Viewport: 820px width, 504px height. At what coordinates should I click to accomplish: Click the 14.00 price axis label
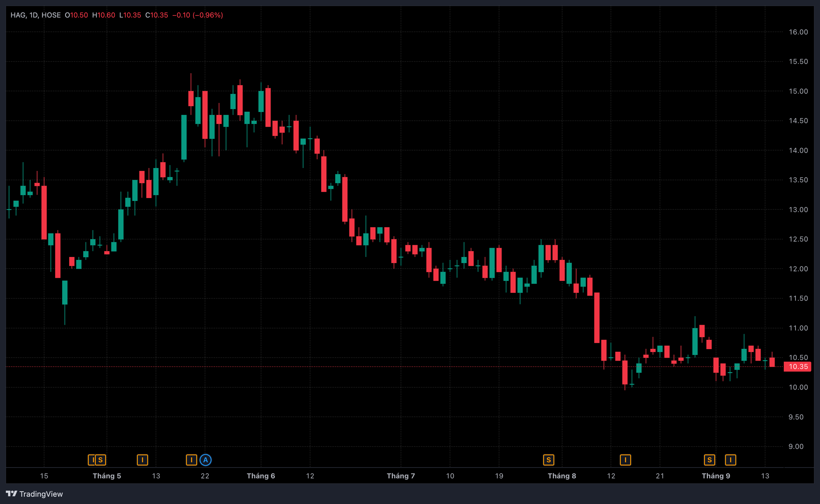point(798,150)
